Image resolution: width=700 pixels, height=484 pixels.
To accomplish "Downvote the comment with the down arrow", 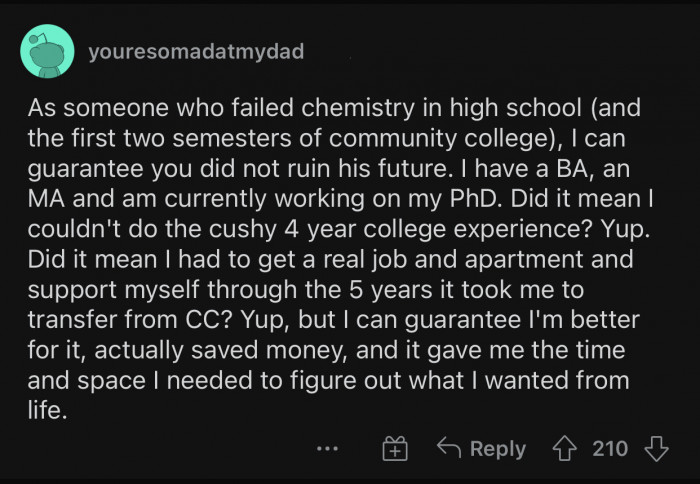I will [x=656, y=448].
